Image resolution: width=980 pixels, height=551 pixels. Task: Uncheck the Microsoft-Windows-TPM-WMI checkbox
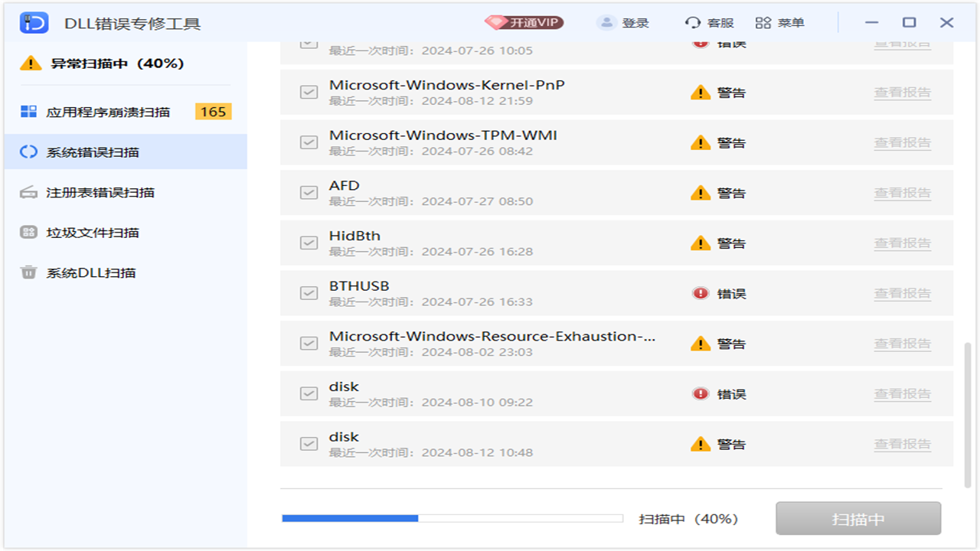tap(309, 142)
